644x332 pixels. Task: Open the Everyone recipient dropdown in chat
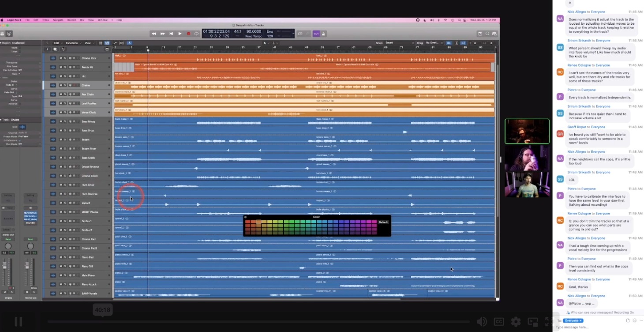573,321
